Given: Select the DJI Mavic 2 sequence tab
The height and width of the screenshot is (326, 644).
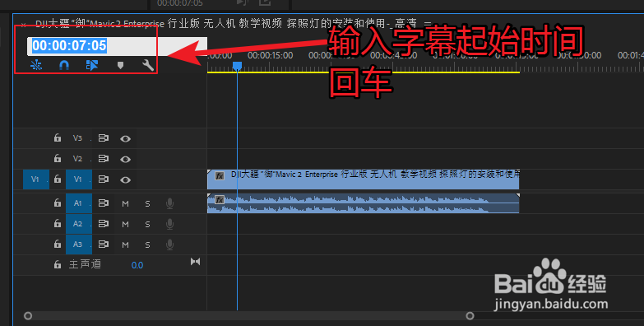Looking at the screenshot, I should pyautogui.click(x=226, y=24).
